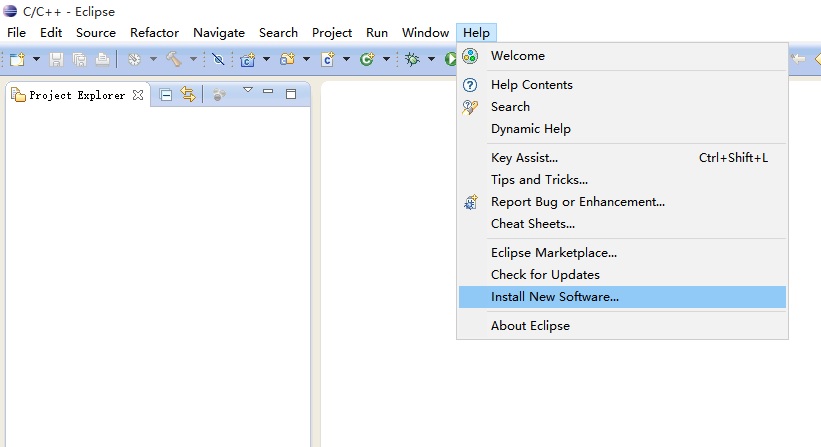Image resolution: width=821 pixels, height=447 pixels.
Task: Choose Help Contents menu entry
Action: point(622,85)
